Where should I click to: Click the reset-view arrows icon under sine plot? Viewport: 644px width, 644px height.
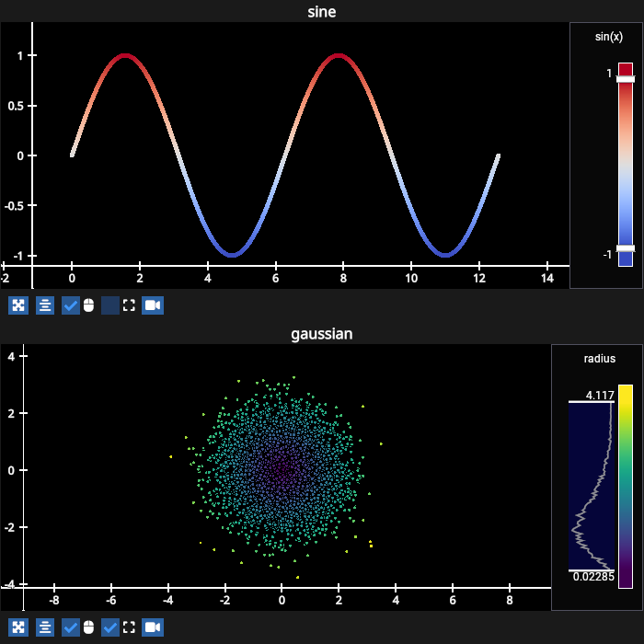click(x=18, y=305)
